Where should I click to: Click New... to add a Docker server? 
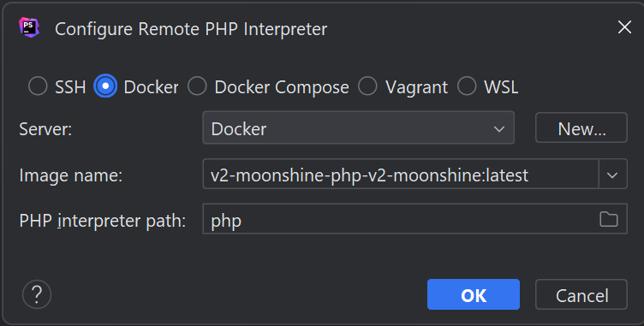581,127
